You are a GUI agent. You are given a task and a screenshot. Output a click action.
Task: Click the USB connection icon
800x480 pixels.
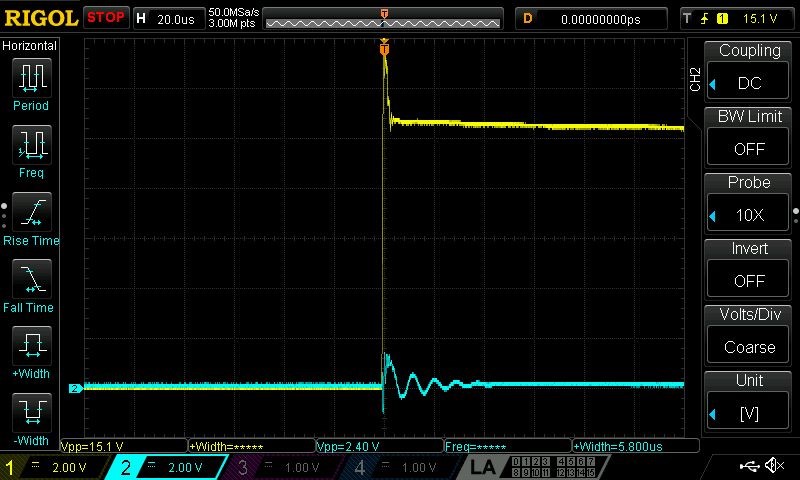tap(749, 465)
